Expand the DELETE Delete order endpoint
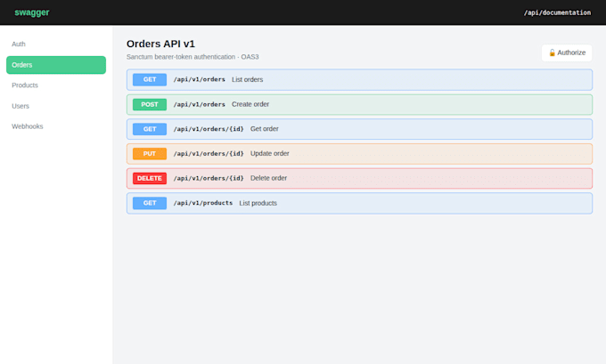The image size is (606, 364). click(x=359, y=178)
